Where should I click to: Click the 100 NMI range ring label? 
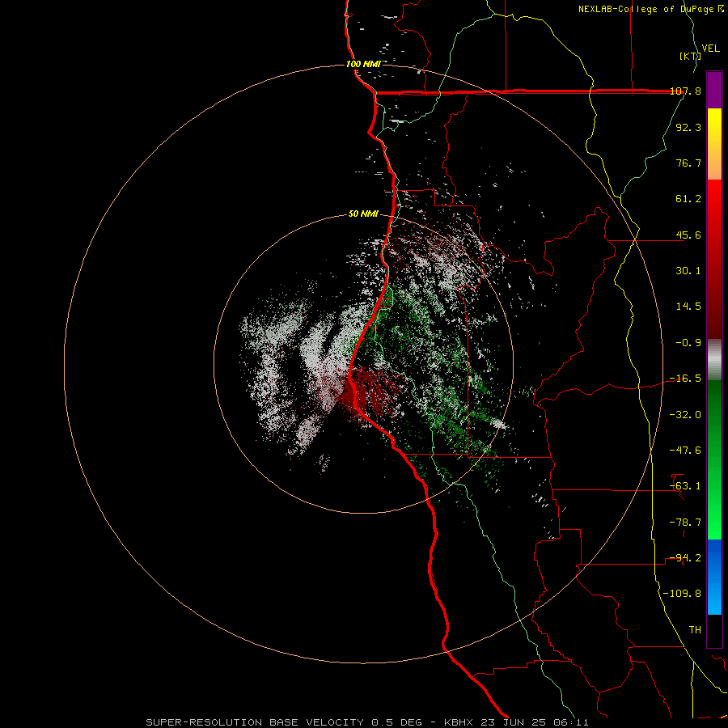pos(363,64)
